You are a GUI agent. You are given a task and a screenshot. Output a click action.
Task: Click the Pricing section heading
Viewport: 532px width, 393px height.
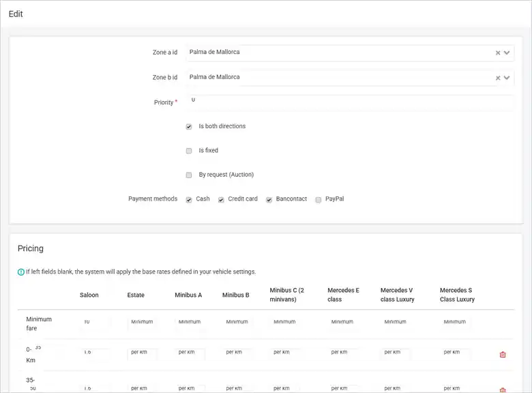[31, 248]
